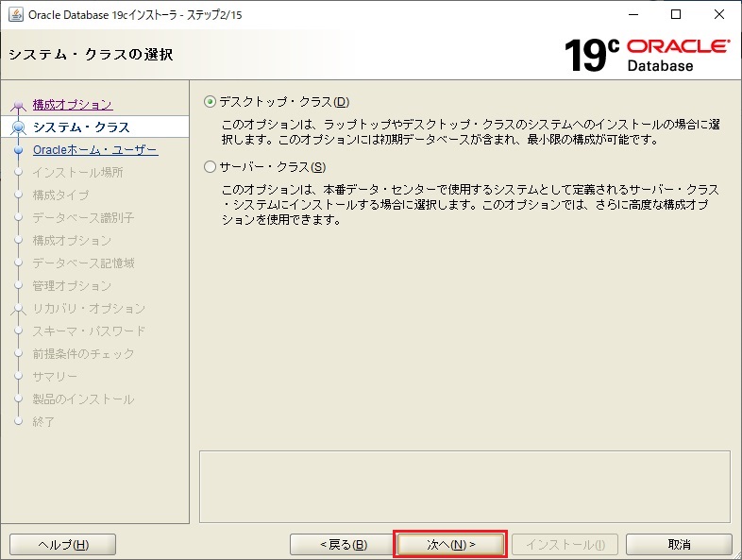This screenshot has height=560, width=742.
Task: Click the Oracle Database 19c logo
Action: pos(647,56)
